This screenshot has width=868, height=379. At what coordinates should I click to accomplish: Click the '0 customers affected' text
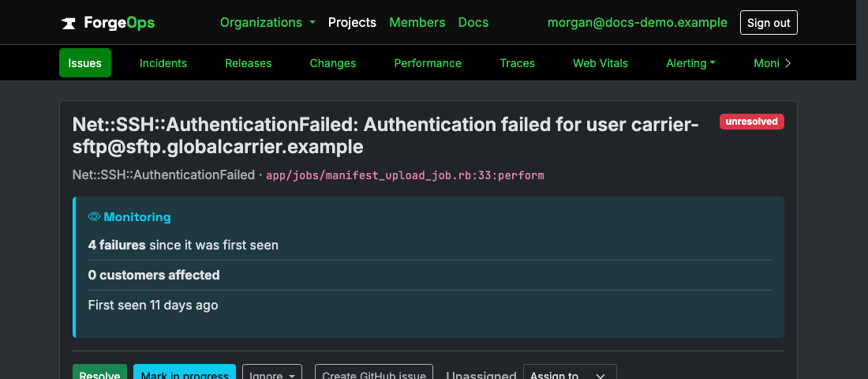[154, 275]
